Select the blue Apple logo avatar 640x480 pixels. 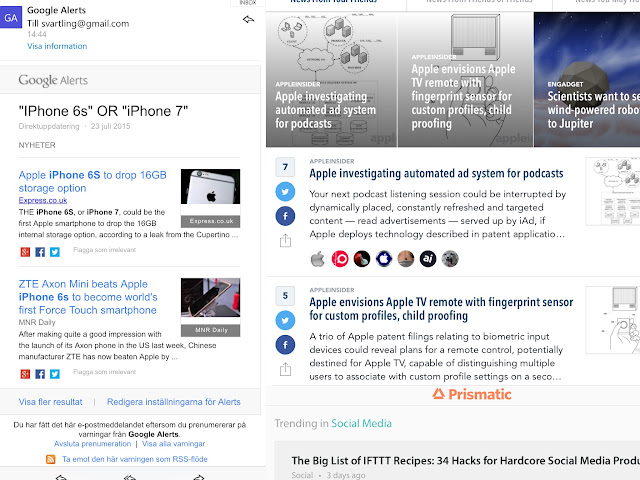384,259
